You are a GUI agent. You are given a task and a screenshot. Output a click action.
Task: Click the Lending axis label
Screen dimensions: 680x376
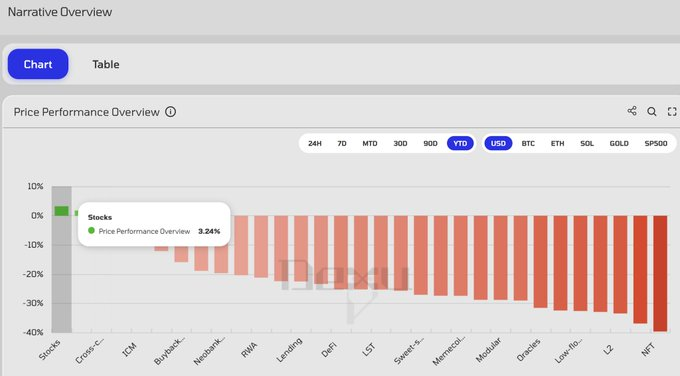click(x=289, y=350)
